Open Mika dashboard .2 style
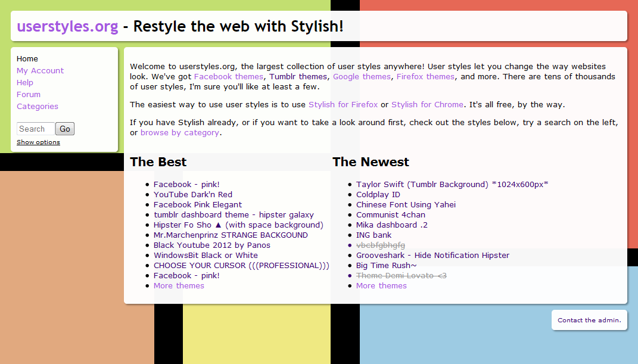Image resolution: width=638 pixels, height=364 pixels. click(x=392, y=225)
